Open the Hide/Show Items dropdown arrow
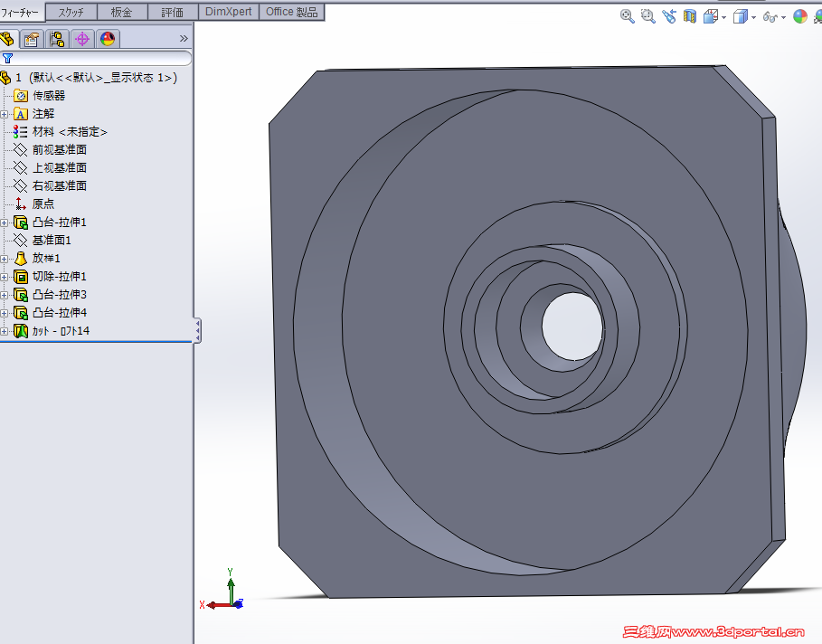 tap(784, 17)
